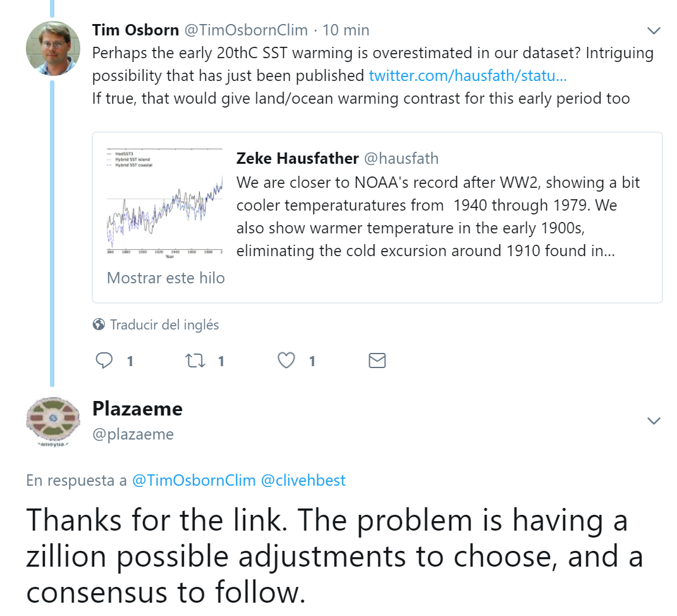Retweet Tim Osborn's tweet
Image resolution: width=677 pixels, height=616 pixels.
193,360
